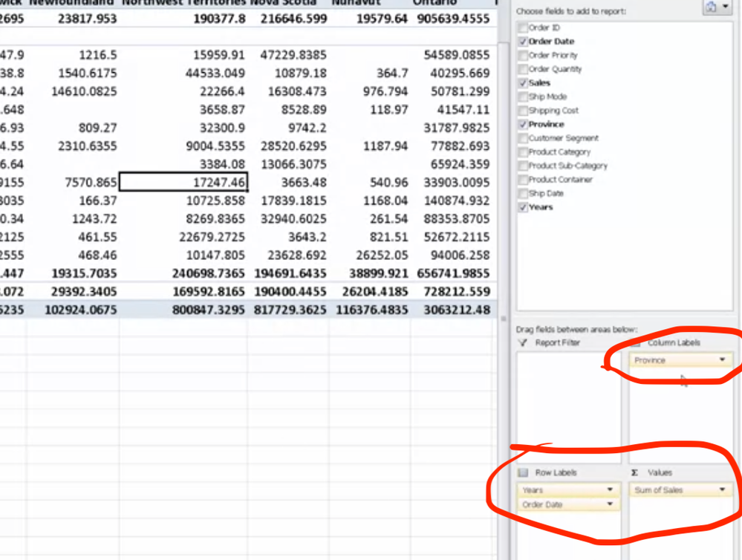742x560 pixels.
Task: Select the cell containing 976.794
Action: (370, 91)
